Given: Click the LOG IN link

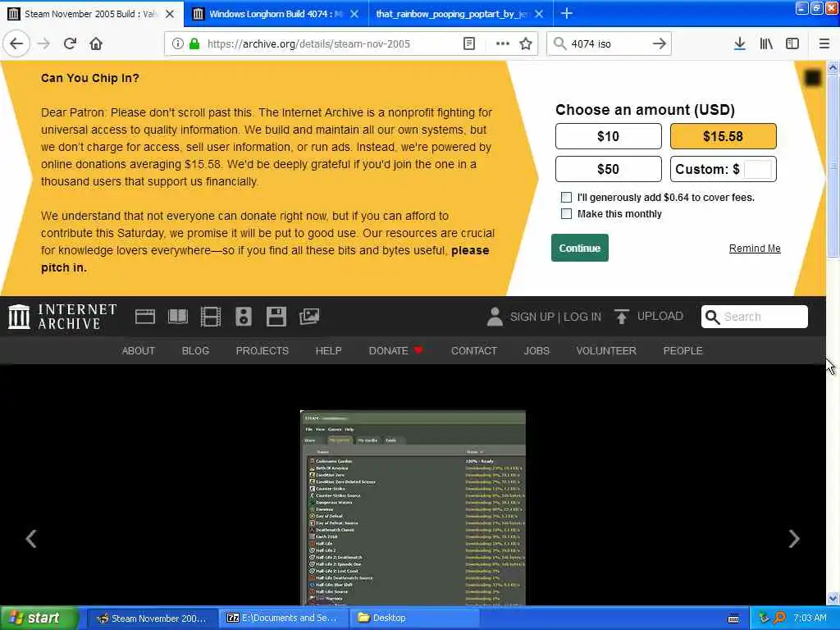Looking at the screenshot, I should pos(582,317).
